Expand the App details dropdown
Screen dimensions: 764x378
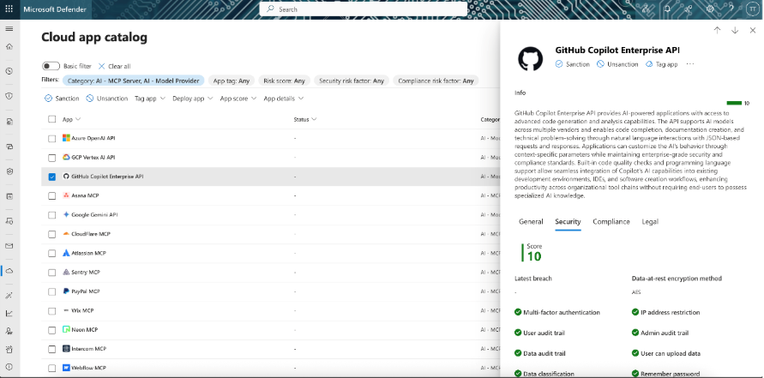[x=284, y=98]
